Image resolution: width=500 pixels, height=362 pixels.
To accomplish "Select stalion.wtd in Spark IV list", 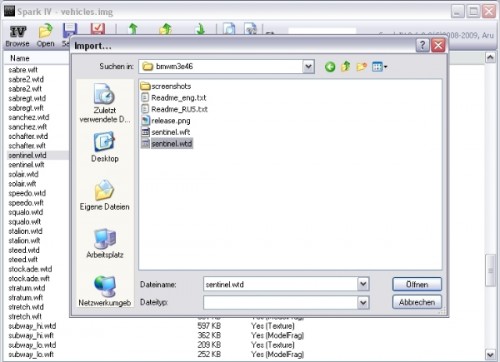I will pyautogui.click(x=25, y=231).
